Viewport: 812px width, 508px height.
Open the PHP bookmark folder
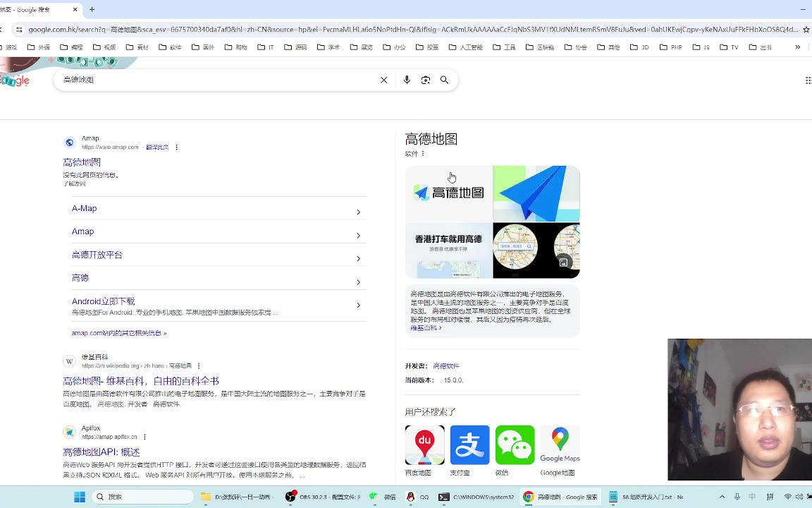(x=670, y=47)
